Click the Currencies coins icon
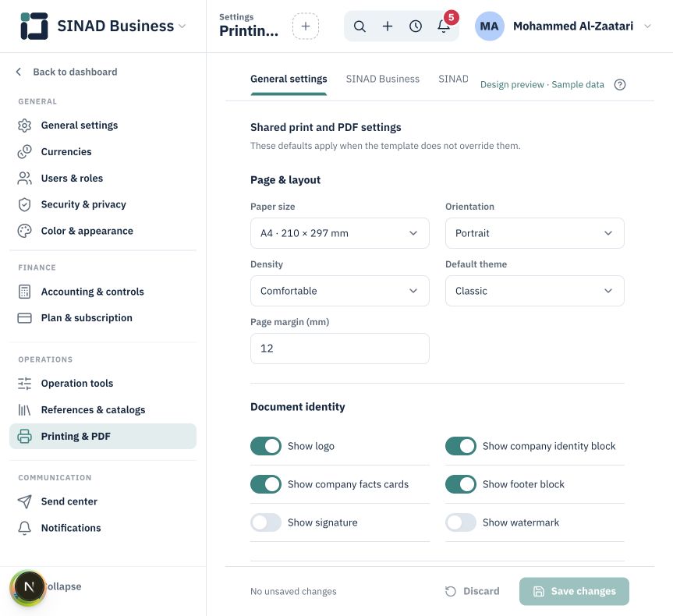This screenshot has height=616, width=673. click(24, 152)
